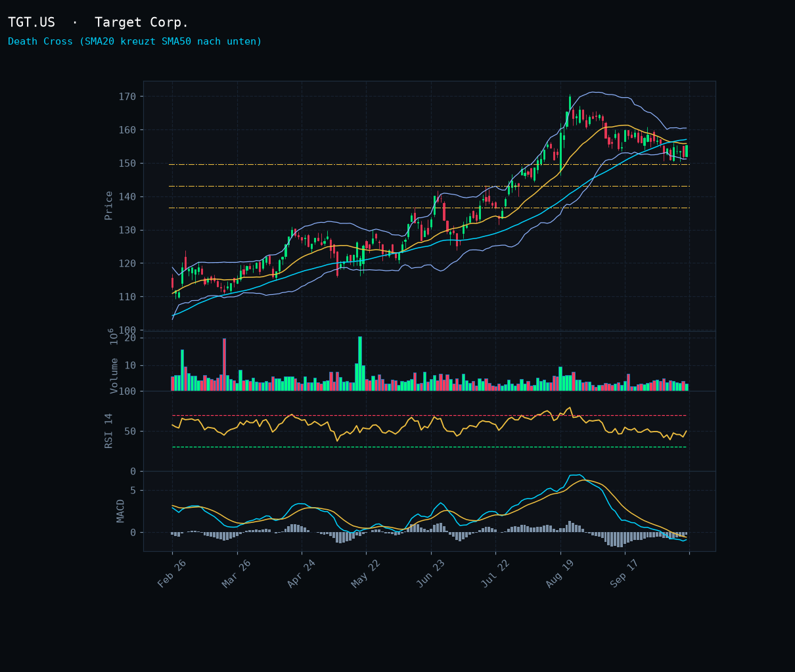Click the 170 price tick label
Image resolution: width=795 pixels, height=672 pixels.
click(x=127, y=97)
